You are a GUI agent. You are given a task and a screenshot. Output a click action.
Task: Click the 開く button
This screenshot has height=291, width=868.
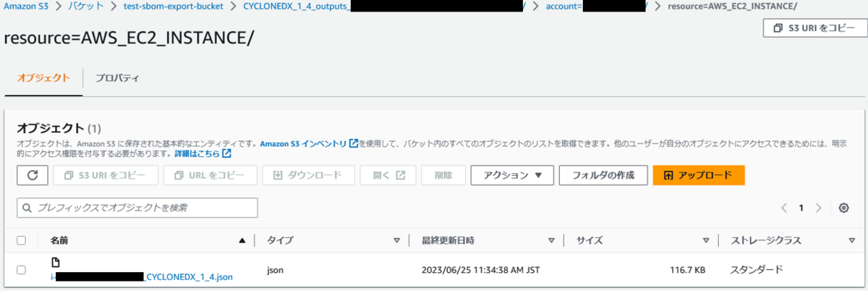(388, 175)
